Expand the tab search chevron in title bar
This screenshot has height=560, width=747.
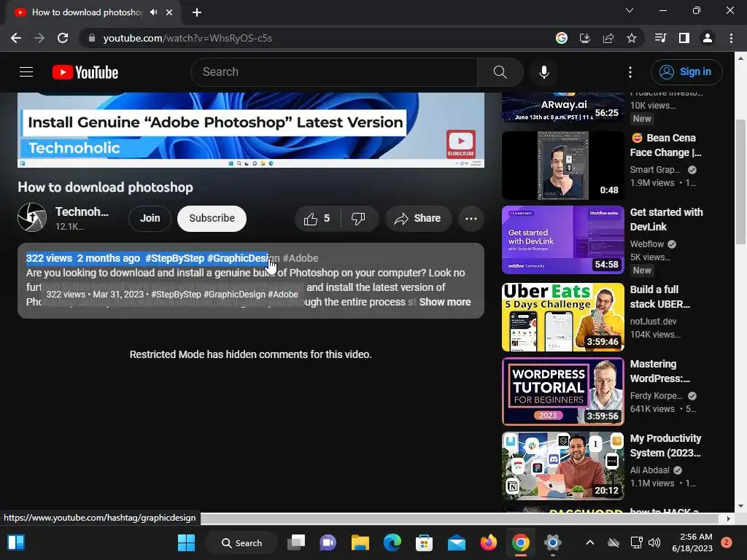coord(630,10)
